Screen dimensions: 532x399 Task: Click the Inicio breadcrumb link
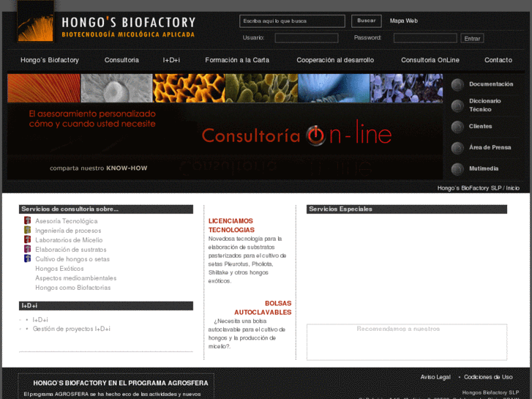(513, 188)
